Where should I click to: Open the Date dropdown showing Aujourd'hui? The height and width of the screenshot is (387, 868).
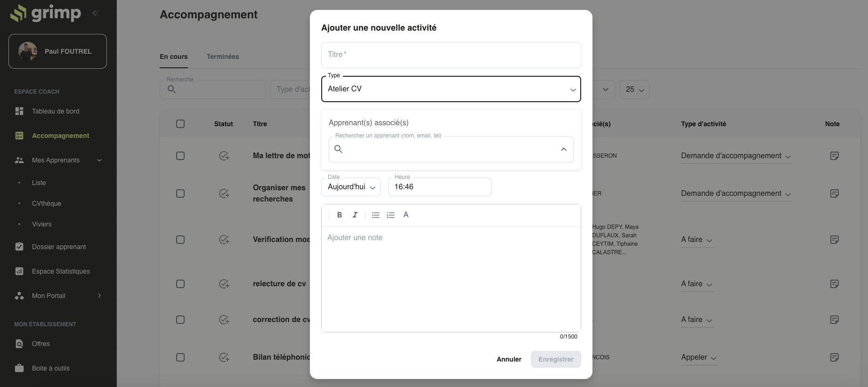351,187
